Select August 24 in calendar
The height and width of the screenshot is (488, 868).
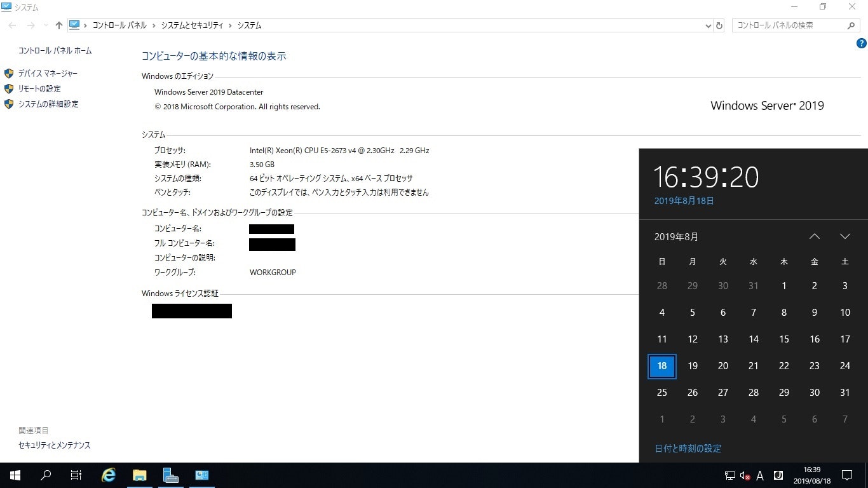pos(845,366)
